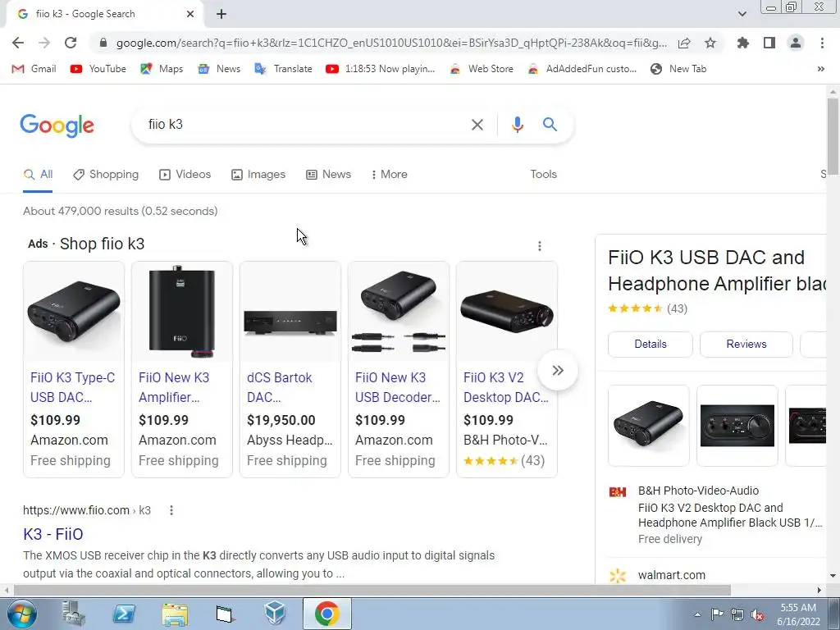Open the News bookmark

click(218, 69)
